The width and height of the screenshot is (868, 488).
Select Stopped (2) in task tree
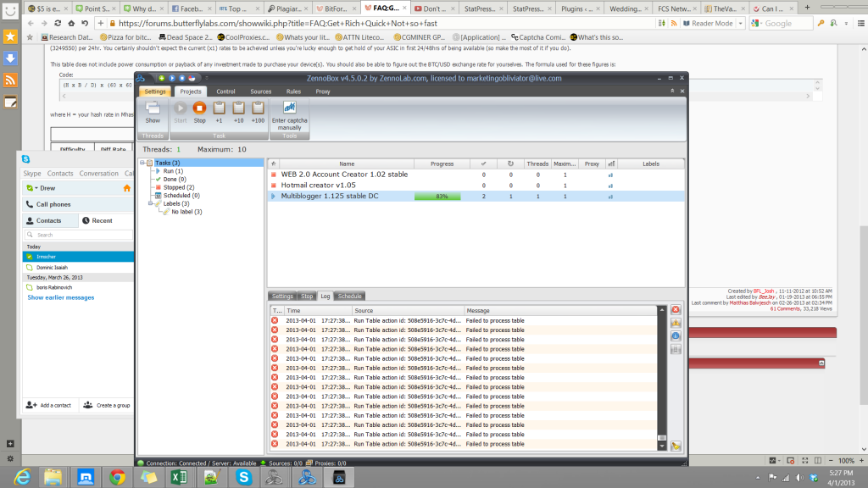click(x=178, y=187)
